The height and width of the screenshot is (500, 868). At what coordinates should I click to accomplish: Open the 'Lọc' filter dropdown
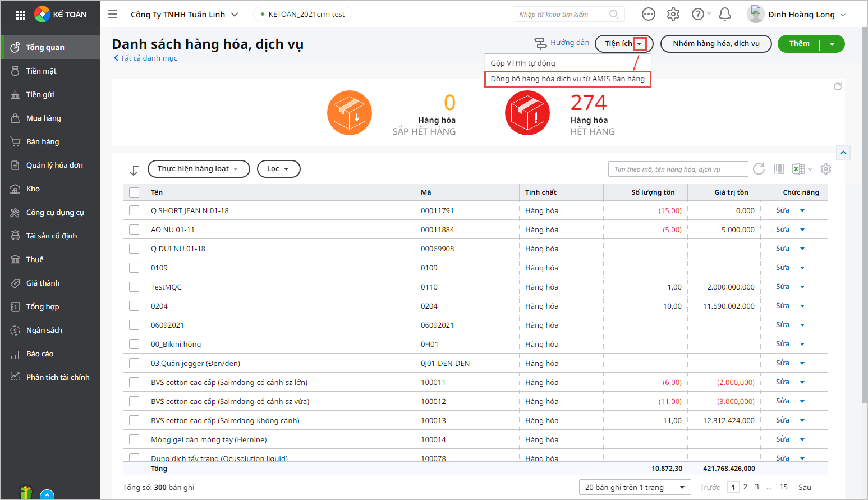[x=278, y=169]
